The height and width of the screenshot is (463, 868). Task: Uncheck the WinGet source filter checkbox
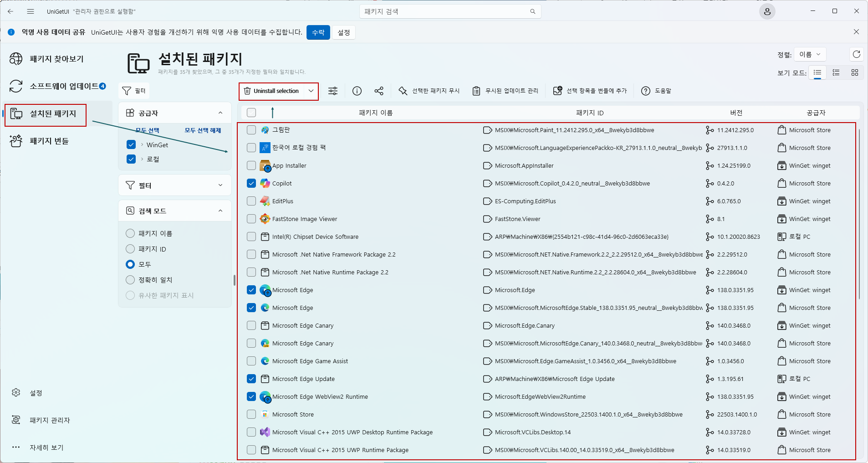pyautogui.click(x=131, y=144)
